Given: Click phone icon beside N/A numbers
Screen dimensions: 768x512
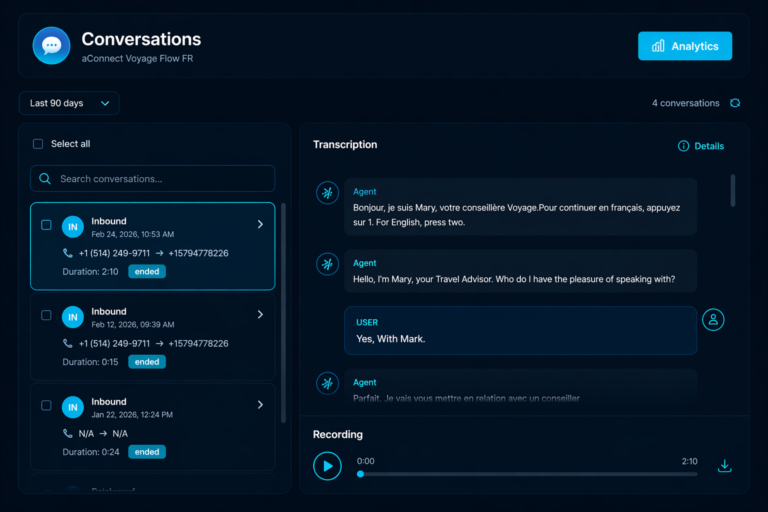Looking at the screenshot, I should click(68, 433).
